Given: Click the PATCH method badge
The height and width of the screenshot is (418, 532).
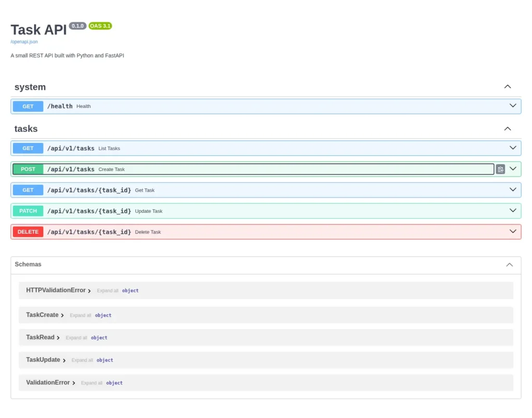Looking at the screenshot, I should pyautogui.click(x=28, y=211).
